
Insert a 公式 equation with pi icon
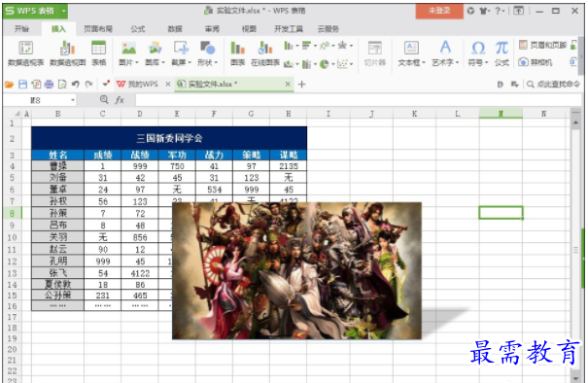pos(502,53)
